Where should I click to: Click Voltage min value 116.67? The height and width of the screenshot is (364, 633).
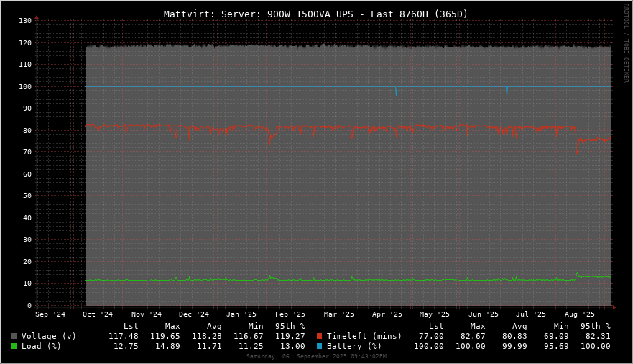[249, 336]
